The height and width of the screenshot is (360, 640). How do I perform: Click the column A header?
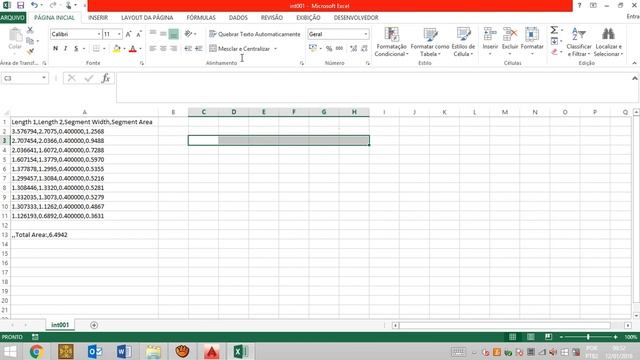pyautogui.click(x=84, y=112)
